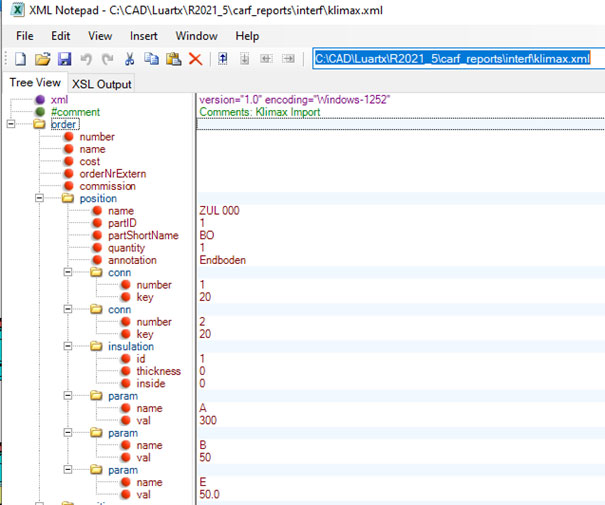Click the Copy toolbar icon
Screen dimensions: 605x505
point(151,59)
